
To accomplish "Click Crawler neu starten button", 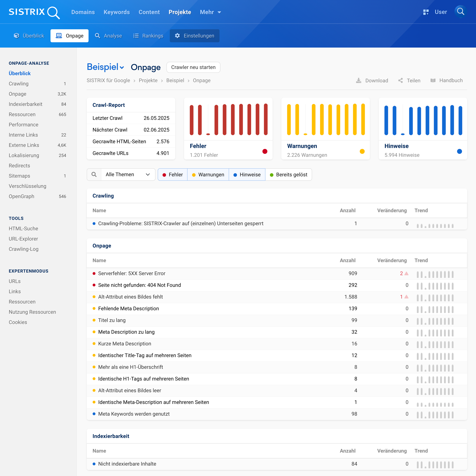I will 193,67.
